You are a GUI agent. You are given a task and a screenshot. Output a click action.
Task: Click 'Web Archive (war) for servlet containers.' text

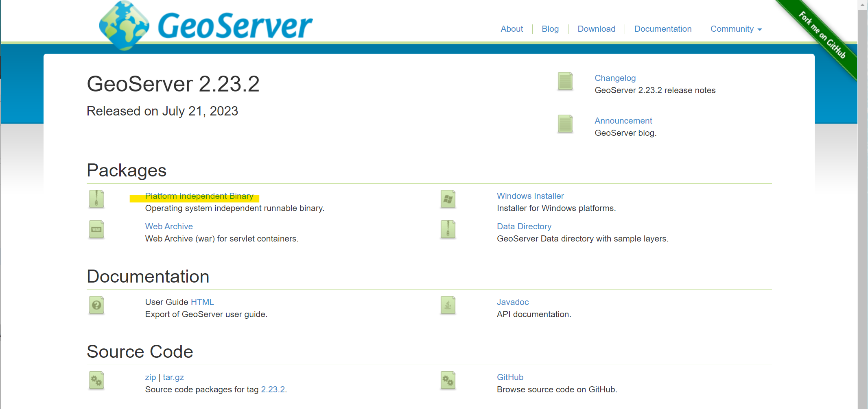pos(222,239)
